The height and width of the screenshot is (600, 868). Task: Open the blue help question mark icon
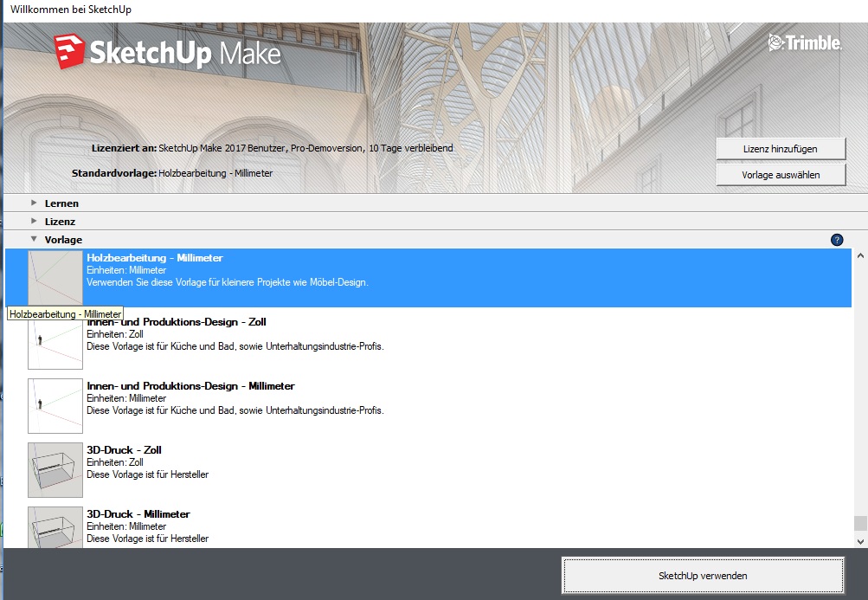coord(836,240)
